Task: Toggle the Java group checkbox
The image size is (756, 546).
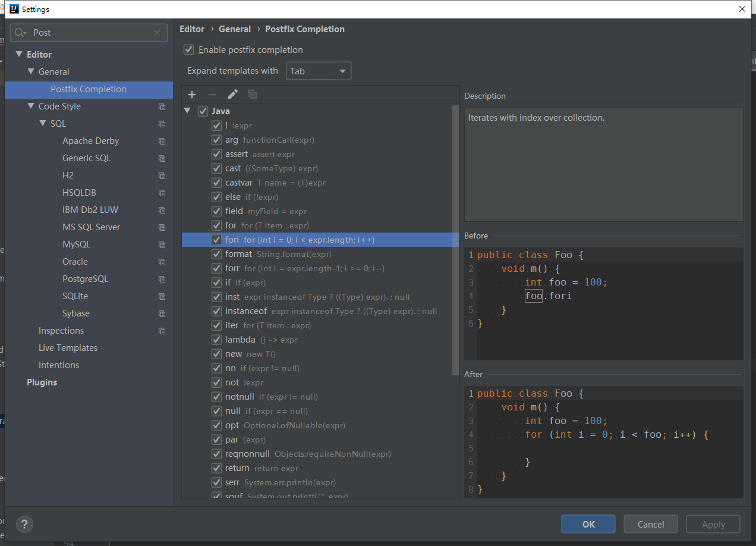Action: [x=203, y=111]
